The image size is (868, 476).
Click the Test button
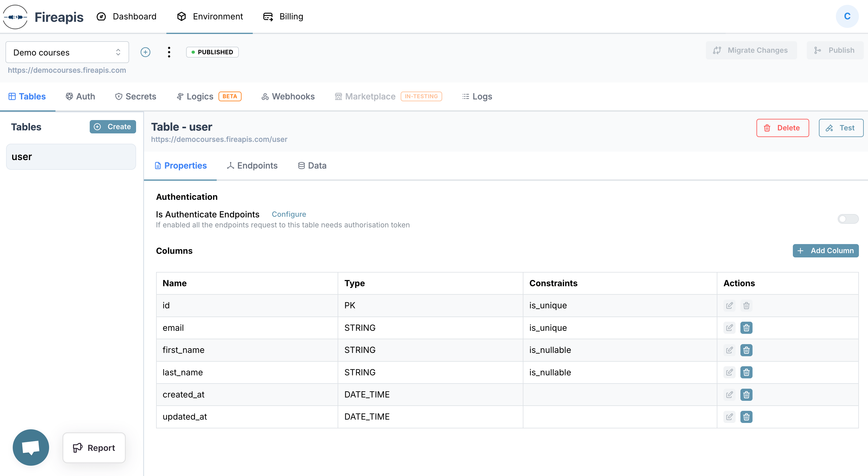point(841,128)
